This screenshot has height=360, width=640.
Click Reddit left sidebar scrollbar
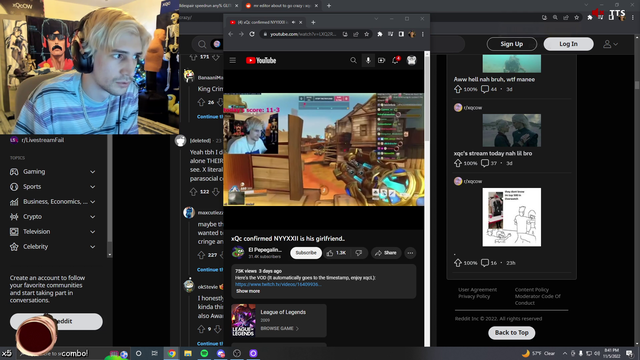[x=109, y=196]
